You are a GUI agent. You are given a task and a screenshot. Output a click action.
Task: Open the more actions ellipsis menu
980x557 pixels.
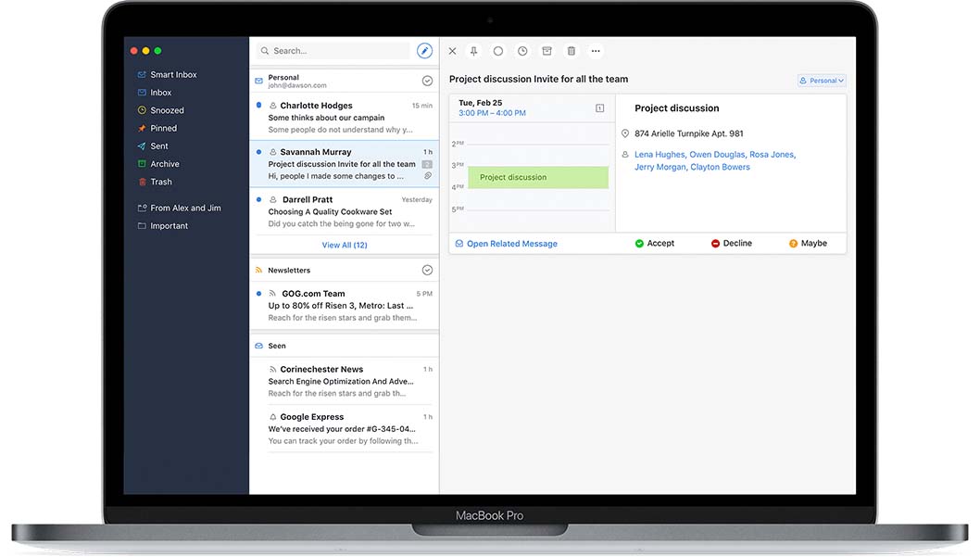(x=596, y=51)
